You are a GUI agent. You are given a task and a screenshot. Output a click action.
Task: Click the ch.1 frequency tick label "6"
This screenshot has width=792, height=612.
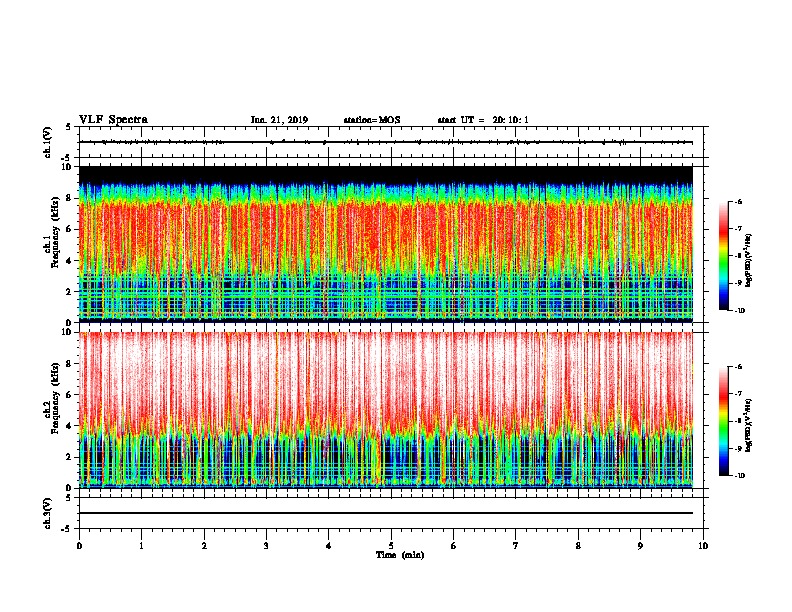(x=69, y=229)
